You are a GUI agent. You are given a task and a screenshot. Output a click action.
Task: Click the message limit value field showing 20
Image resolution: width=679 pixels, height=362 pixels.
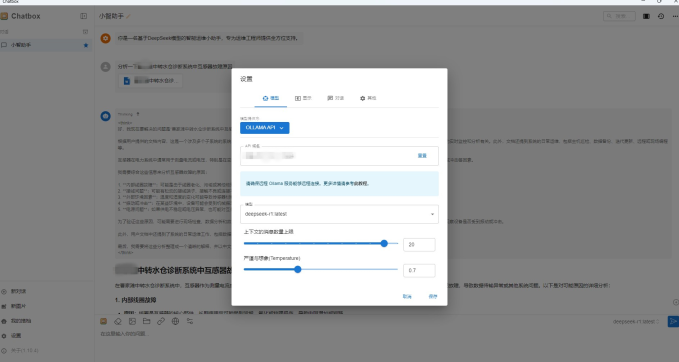click(419, 245)
